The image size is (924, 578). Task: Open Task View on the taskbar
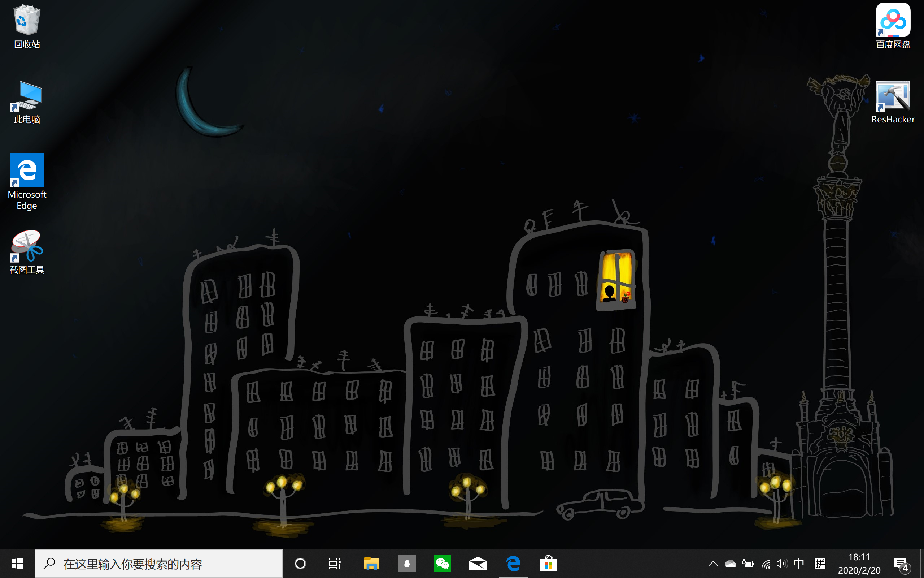[335, 564]
